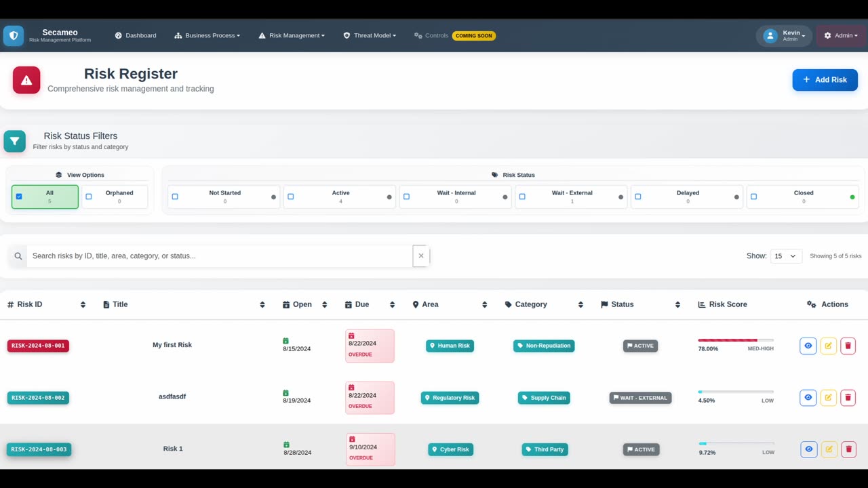Click the My first Risk title
This screenshot has width=868, height=488.
pos(172,345)
